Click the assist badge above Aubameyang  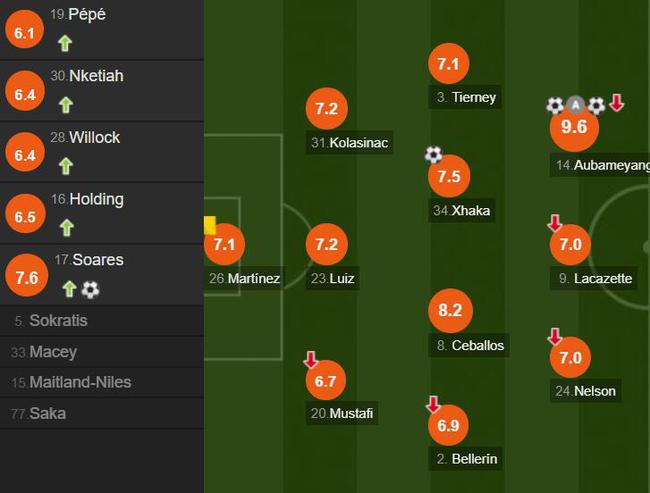tap(575, 105)
